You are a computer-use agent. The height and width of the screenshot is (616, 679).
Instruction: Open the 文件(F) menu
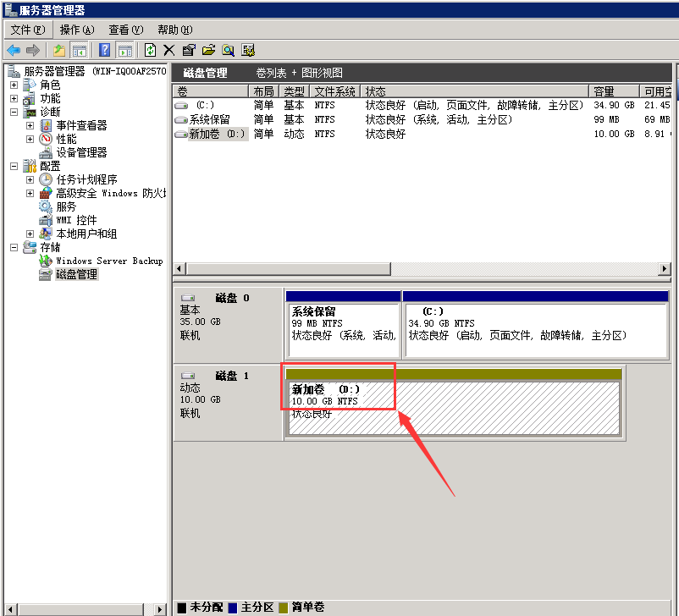27,30
